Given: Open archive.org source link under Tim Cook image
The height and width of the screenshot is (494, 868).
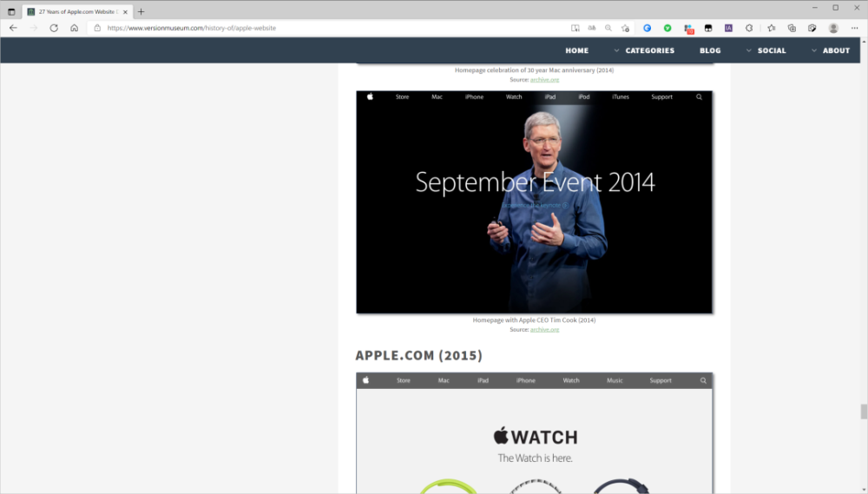Looking at the screenshot, I should point(545,330).
